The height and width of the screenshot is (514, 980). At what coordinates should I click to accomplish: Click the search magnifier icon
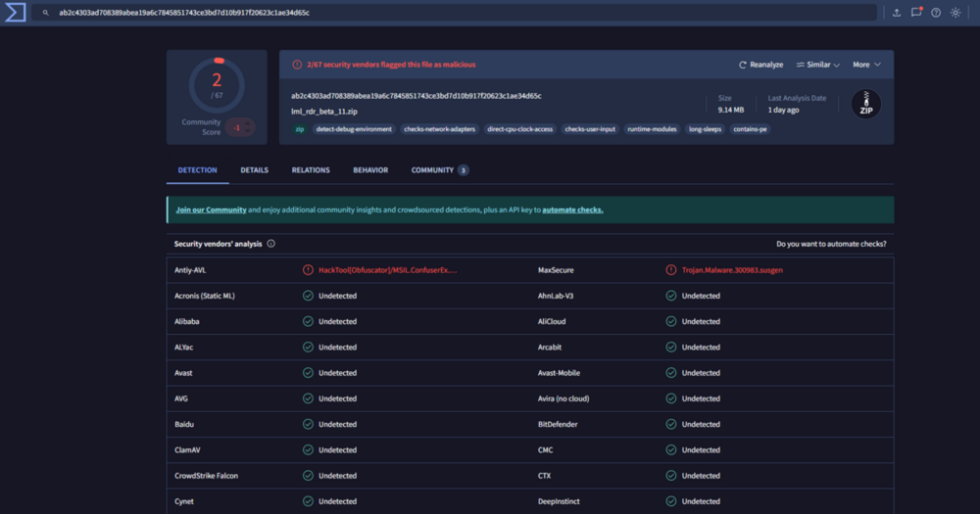(46, 13)
